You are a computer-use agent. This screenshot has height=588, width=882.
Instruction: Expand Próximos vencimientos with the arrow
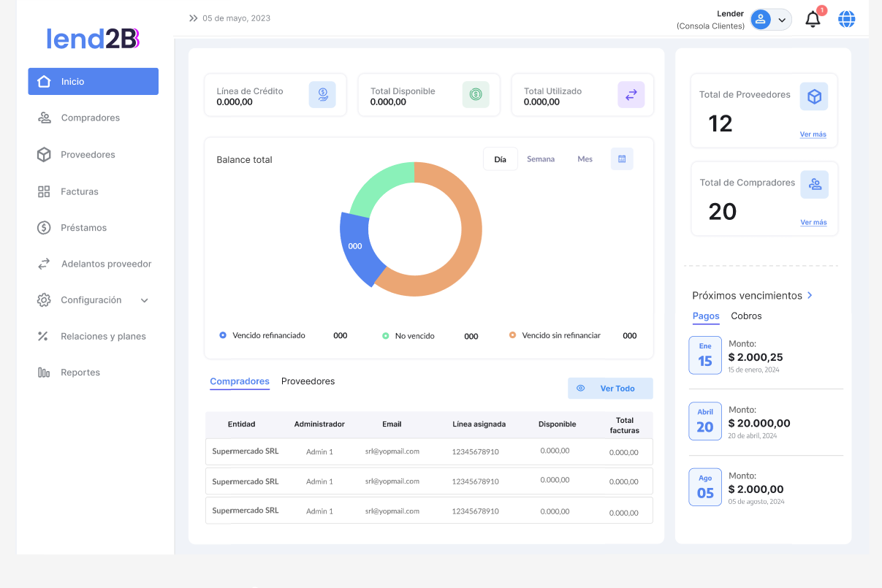click(x=810, y=296)
